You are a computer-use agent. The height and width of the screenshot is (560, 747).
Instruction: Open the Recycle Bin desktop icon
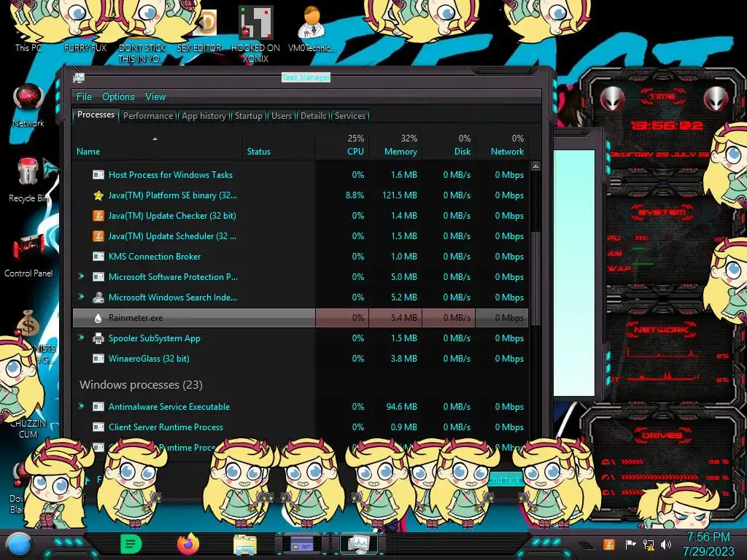[x=28, y=179]
